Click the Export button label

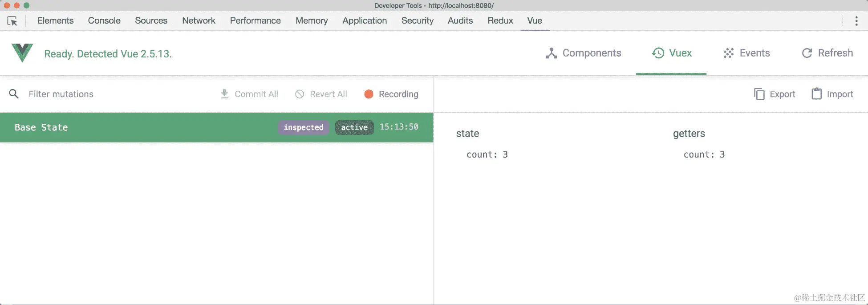[782, 94]
